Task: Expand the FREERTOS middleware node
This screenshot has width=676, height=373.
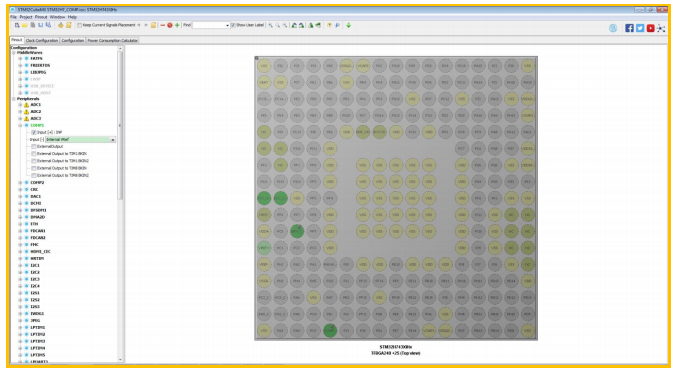Action: (x=20, y=66)
